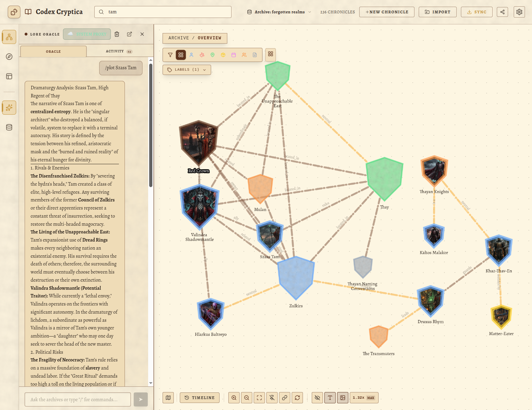Open the Timeline view

pos(199,398)
